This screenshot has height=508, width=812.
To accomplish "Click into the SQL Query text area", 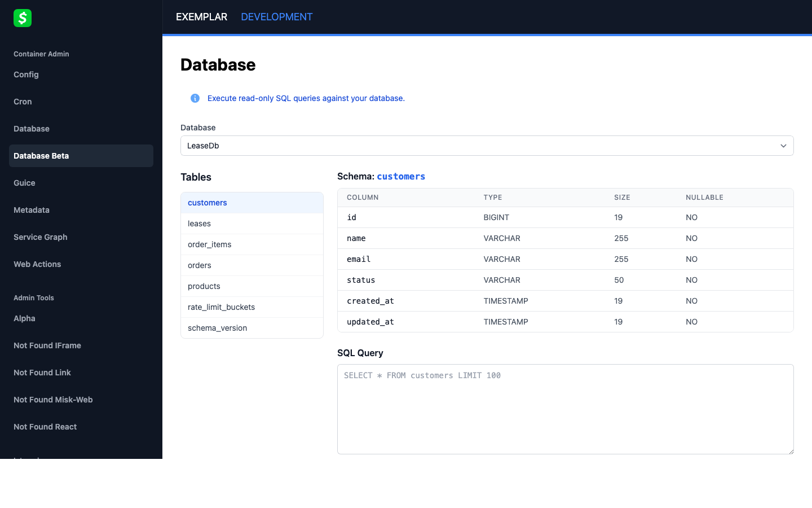I will click(x=566, y=409).
